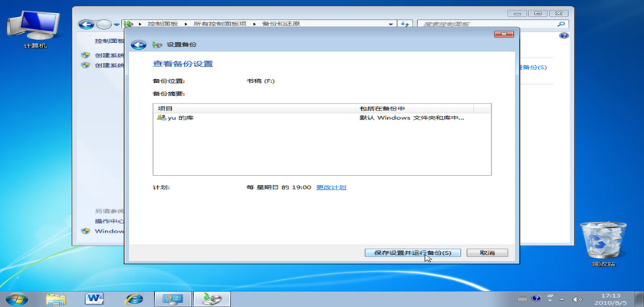Open the Help question mark icon
This screenshot has height=307, width=644.
point(564,36)
